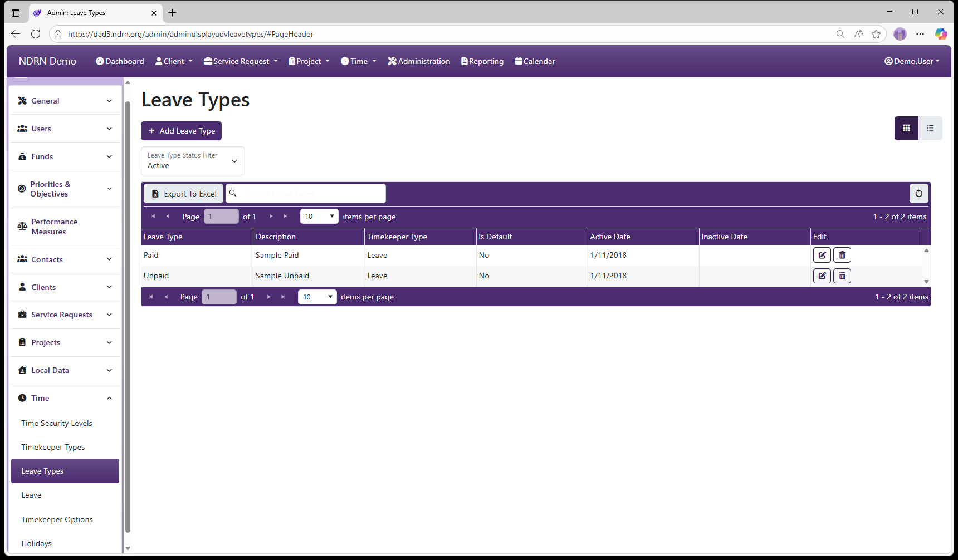Image resolution: width=958 pixels, height=560 pixels.
Task: Open Performance Measures in sidebar
Action: tap(65, 227)
